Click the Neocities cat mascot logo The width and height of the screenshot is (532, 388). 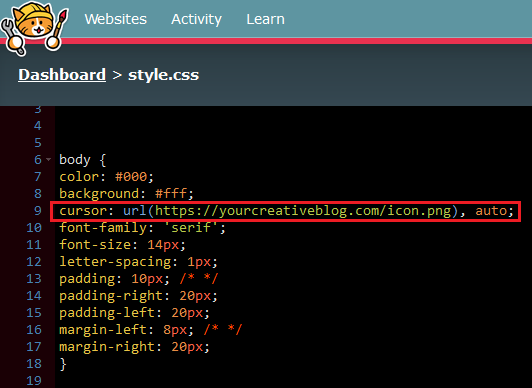(34, 28)
